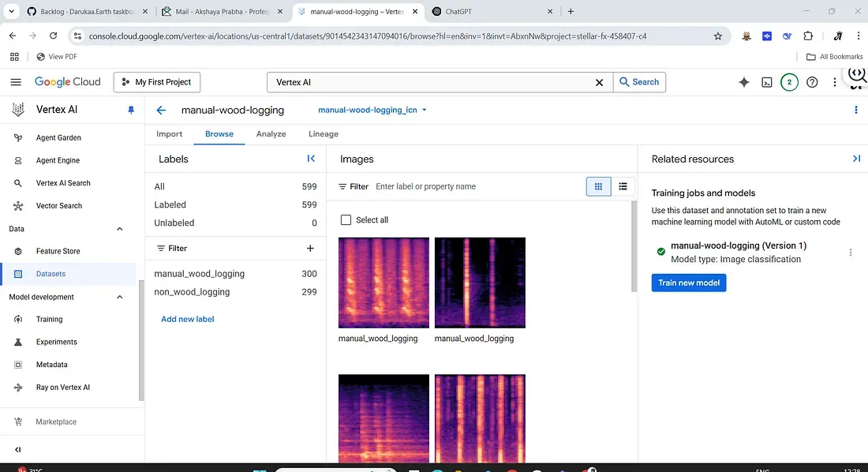Collapse the Labels panel with arrow icon

point(311,159)
